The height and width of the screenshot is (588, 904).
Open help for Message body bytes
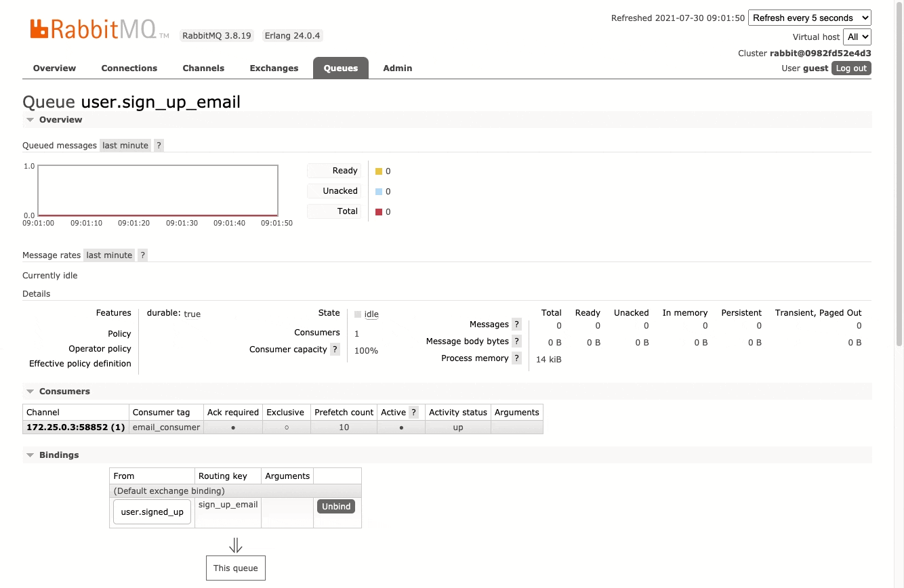point(517,341)
